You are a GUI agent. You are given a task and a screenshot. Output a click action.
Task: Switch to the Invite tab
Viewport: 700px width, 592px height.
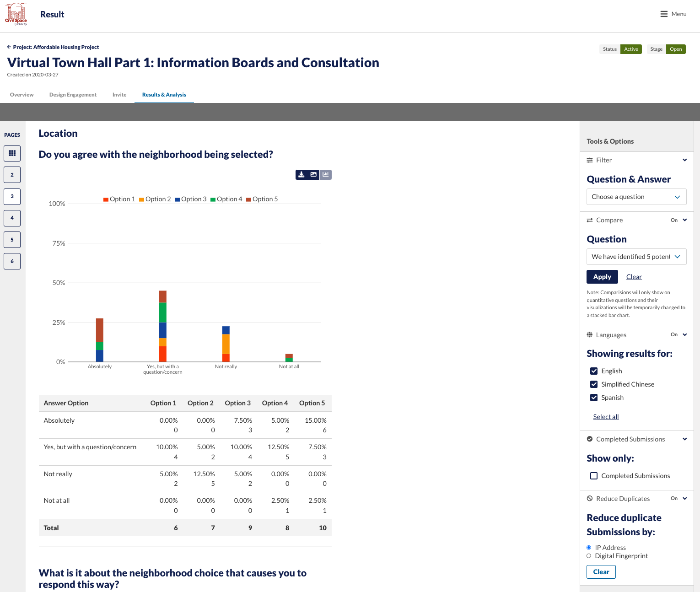[x=119, y=95]
